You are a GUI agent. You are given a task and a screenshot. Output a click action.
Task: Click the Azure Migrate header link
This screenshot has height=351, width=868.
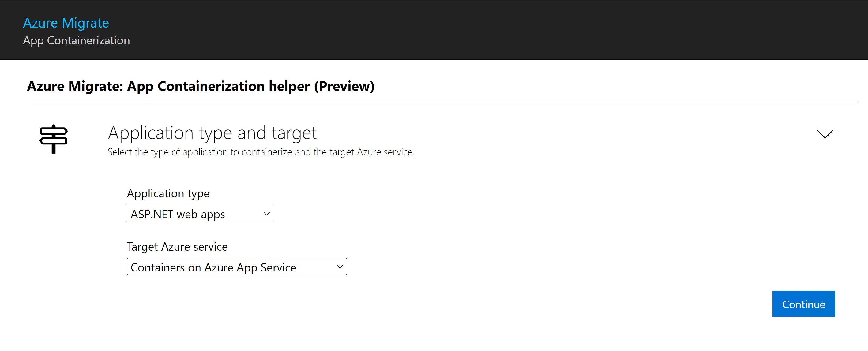(x=66, y=23)
